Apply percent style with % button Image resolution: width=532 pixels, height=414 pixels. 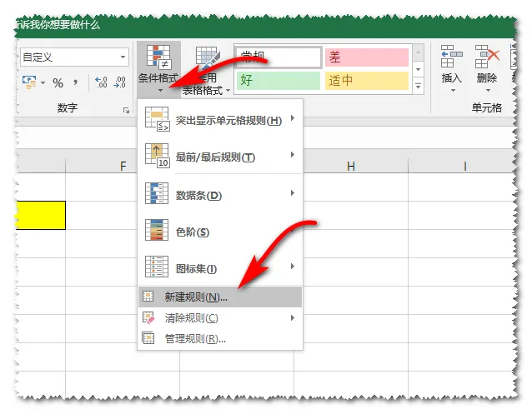click(x=58, y=82)
